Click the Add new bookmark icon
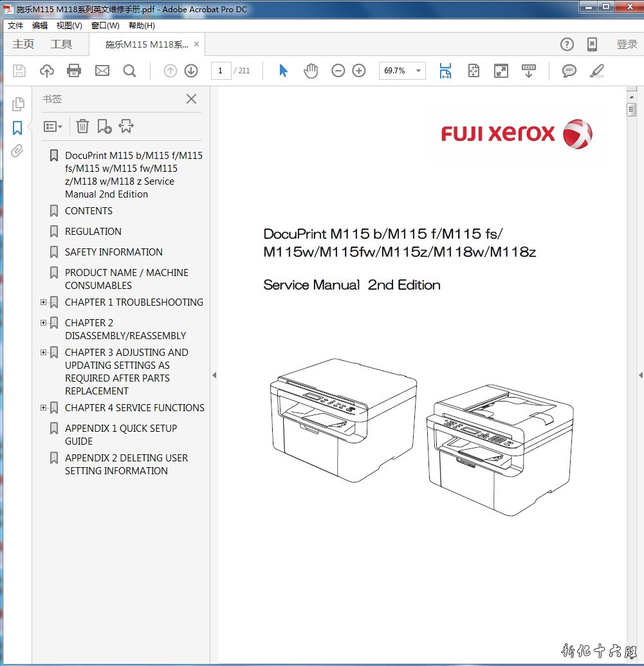 (x=104, y=126)
